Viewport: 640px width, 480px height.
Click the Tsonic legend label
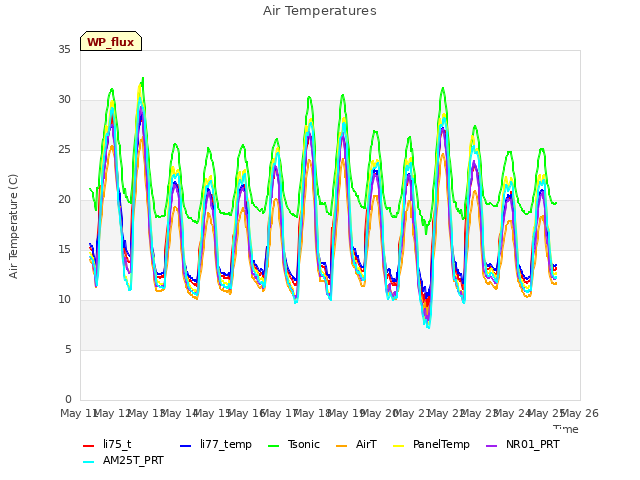click(304, 444)
